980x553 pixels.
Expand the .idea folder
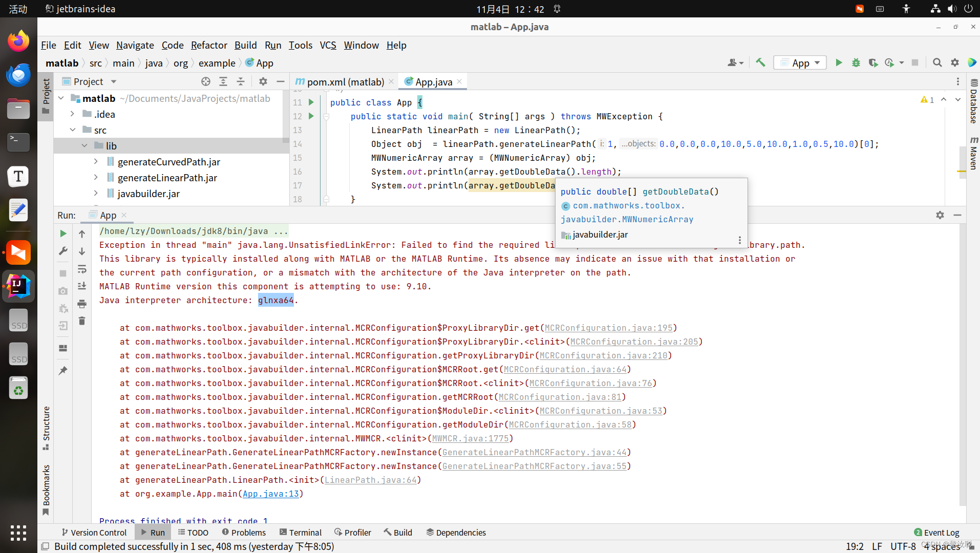point(72,114)
